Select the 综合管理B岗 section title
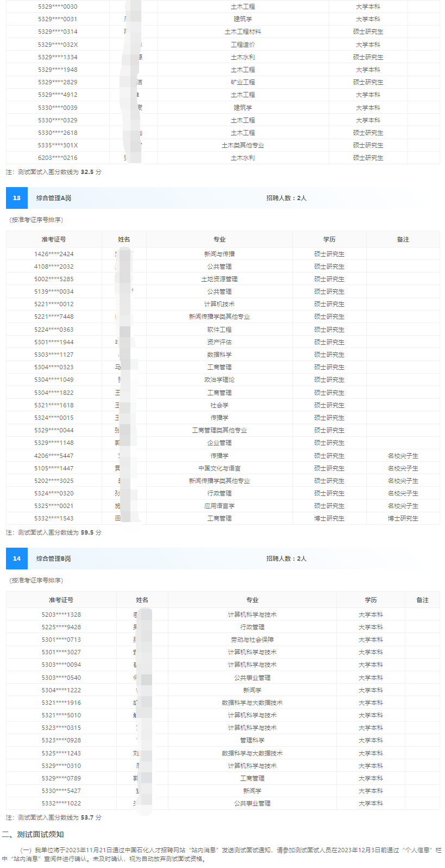Screen dimensions: 445x868 coord(54,559)
